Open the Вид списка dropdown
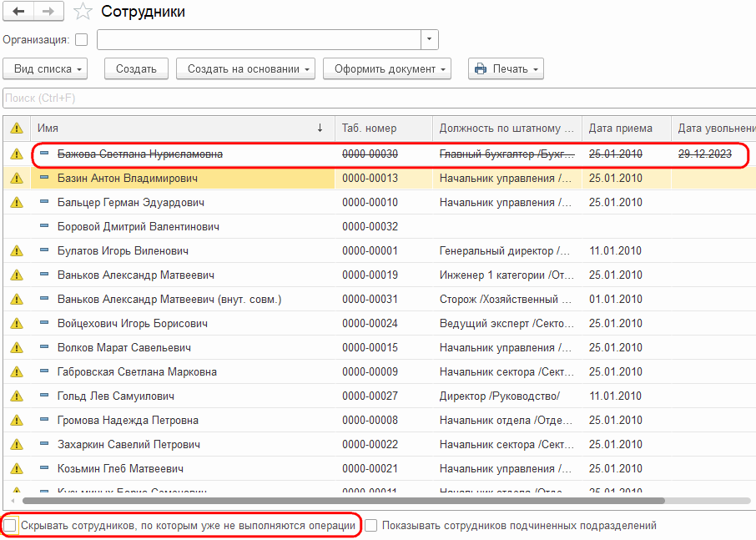The width and height of the screenshot is (756, 540). (x=45, y=69)
